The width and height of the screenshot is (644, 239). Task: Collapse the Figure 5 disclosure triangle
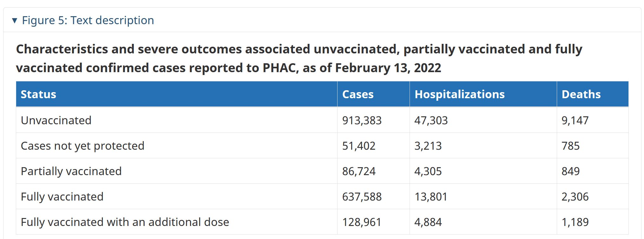coord(14,21)
